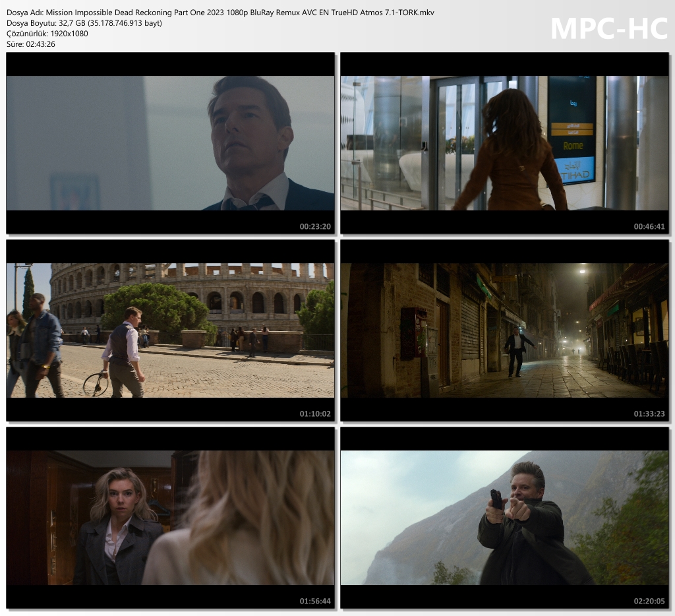Click the 01:10:02 timestamp label
Image resolution: width=675 pixels, height=616 pixels.
(x=315, y=414)
